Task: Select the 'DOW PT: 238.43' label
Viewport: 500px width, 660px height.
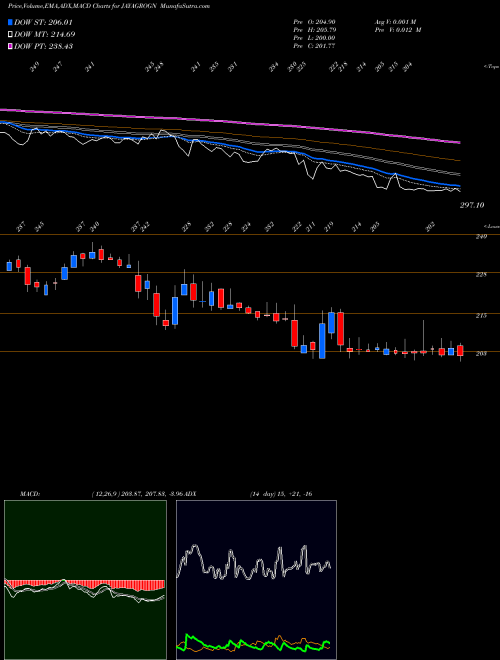Action: 43,46
